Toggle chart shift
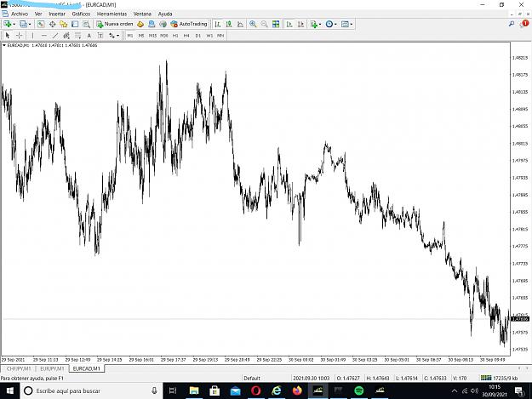 [301, 24]
